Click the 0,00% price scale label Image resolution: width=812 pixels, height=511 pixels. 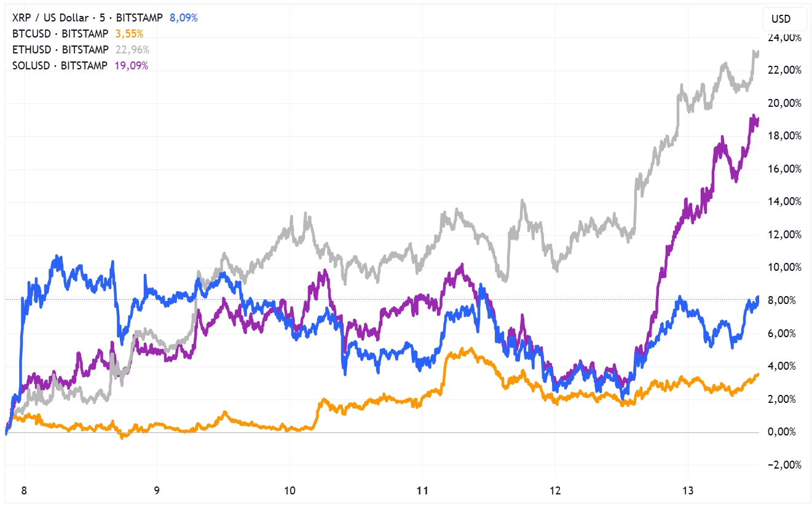[x=785, y=432]
